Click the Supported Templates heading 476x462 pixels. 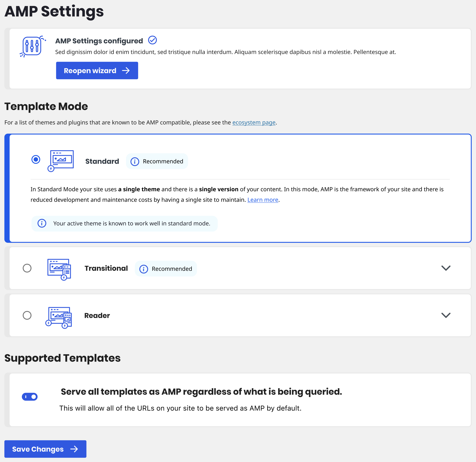(62, 358)
